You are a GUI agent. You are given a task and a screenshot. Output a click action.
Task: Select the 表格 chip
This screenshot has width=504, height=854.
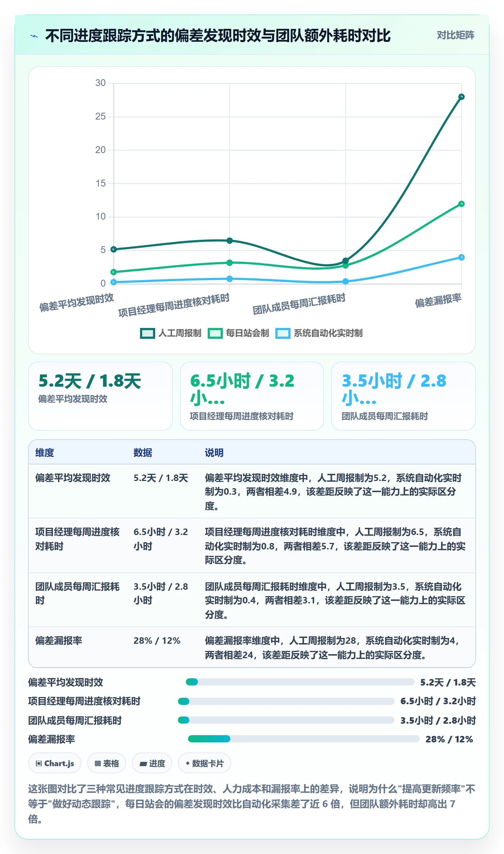click(107, 763)
